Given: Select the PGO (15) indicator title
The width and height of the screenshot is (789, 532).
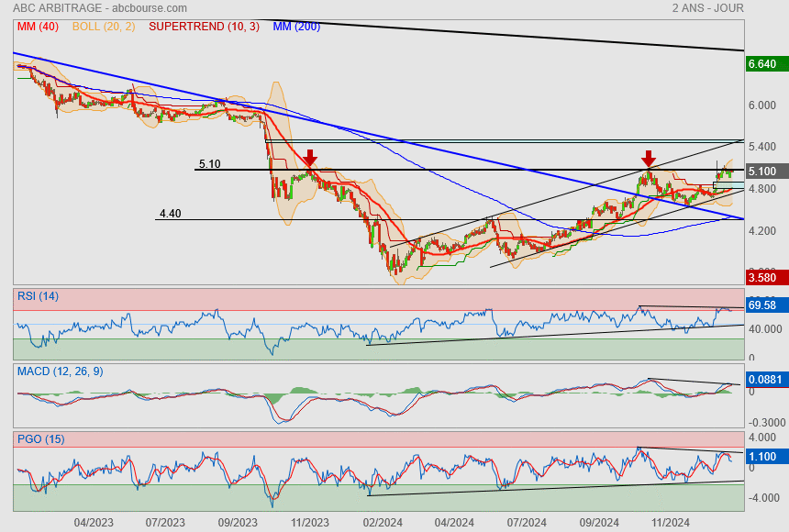Looking at the screenshot, I should [x=39, y=439].
